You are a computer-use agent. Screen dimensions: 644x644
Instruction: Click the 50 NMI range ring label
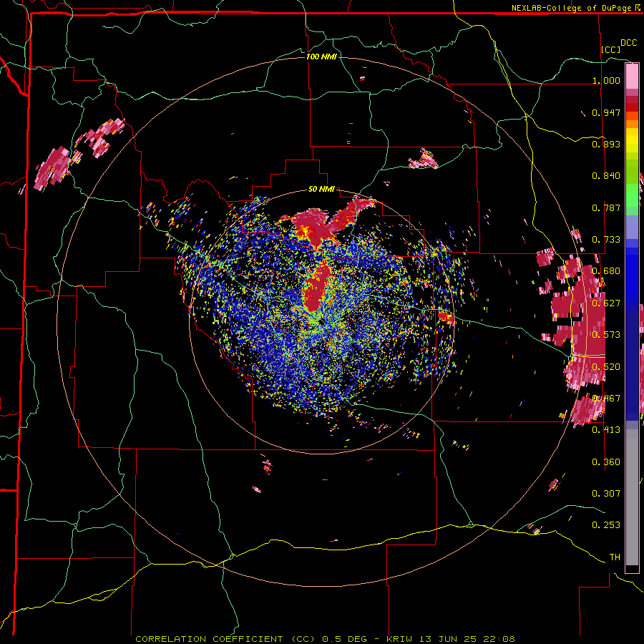tap(321, 190)
